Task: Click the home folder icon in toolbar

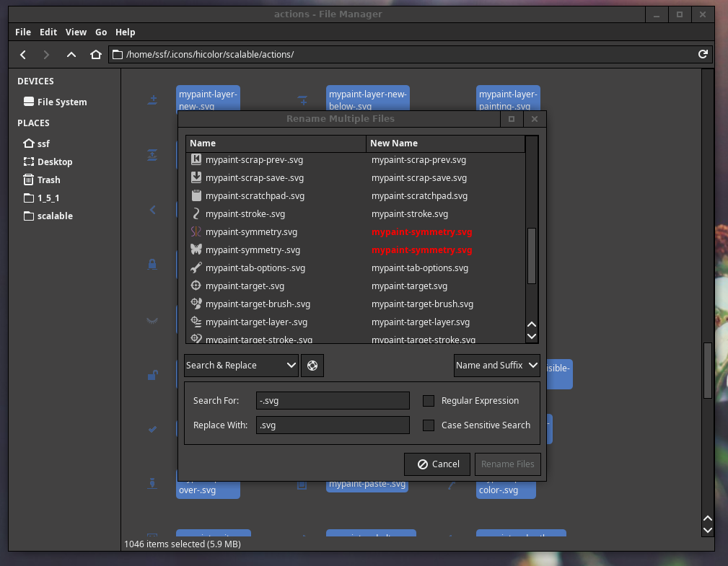Action: tap(95, 55)
